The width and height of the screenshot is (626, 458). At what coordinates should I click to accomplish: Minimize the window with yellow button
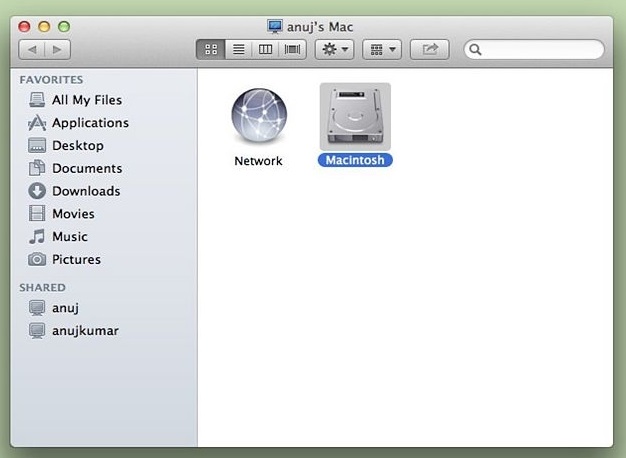44,26
